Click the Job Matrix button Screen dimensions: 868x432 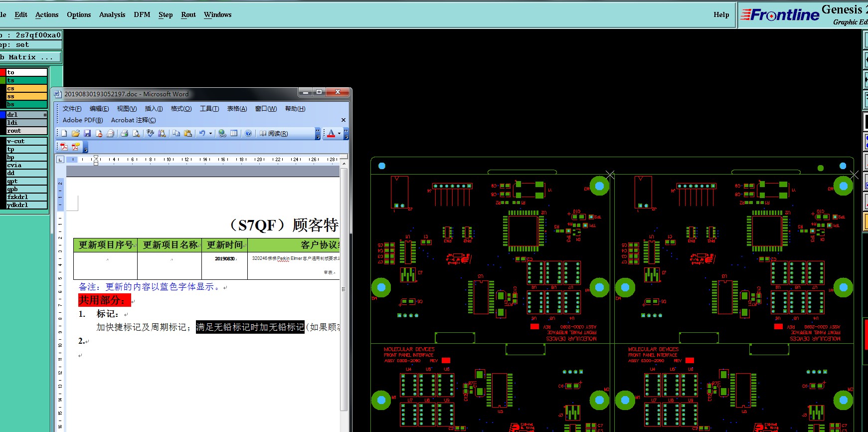tap(30, 57)
